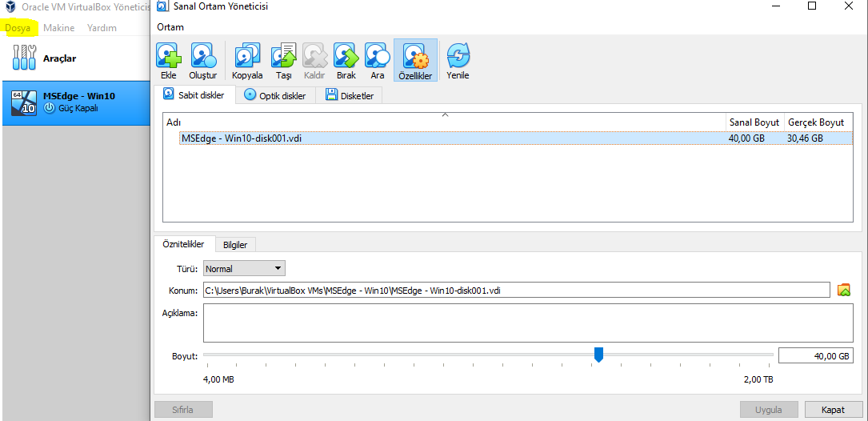Open the Ortam menu

[x=170, y=27]
